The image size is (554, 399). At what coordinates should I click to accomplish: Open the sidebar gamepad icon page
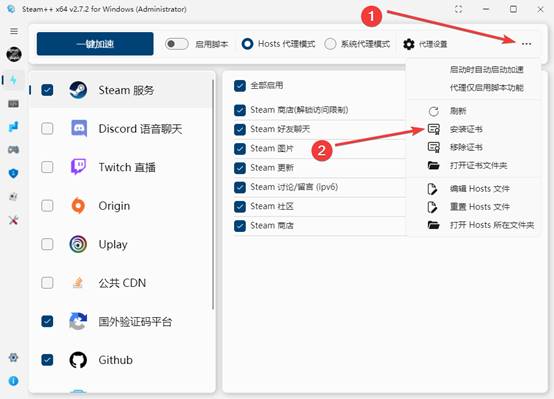[x=13, y=149]
